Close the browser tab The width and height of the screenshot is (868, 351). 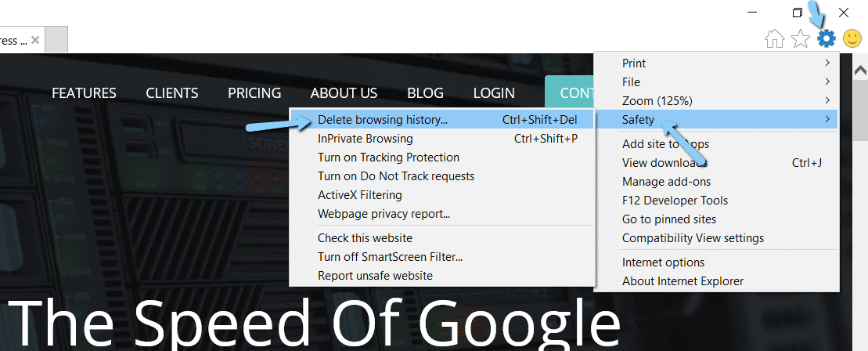click(x=37, y=39)
